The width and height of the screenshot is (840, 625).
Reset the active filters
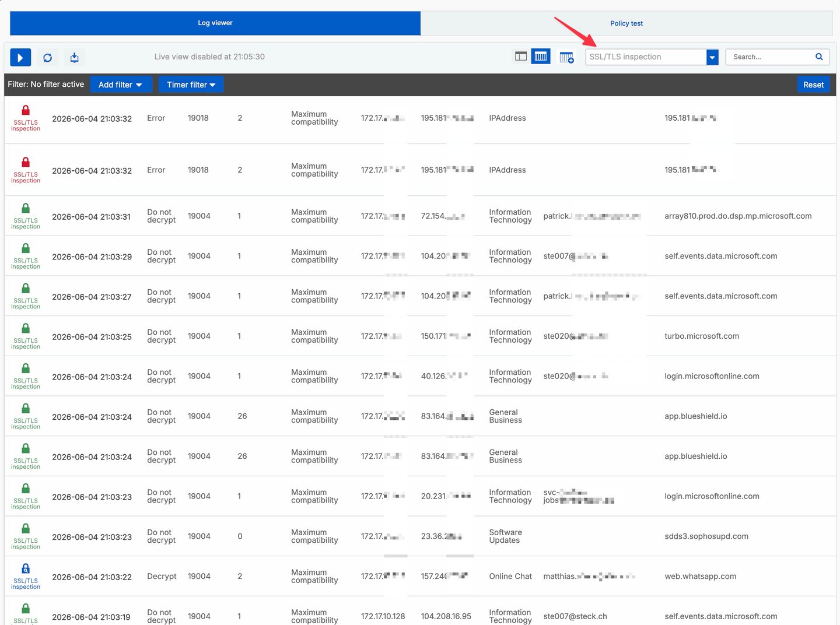tap(813, 85)
